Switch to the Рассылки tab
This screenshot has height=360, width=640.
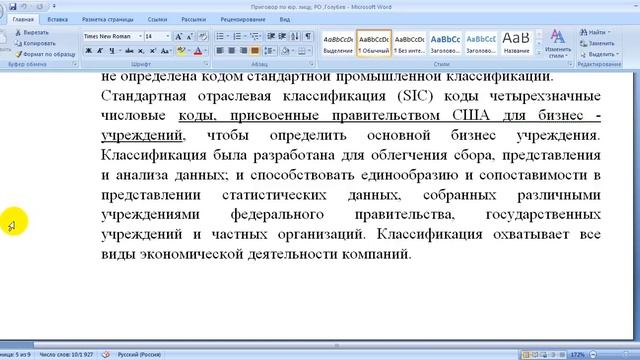[193, 19]
